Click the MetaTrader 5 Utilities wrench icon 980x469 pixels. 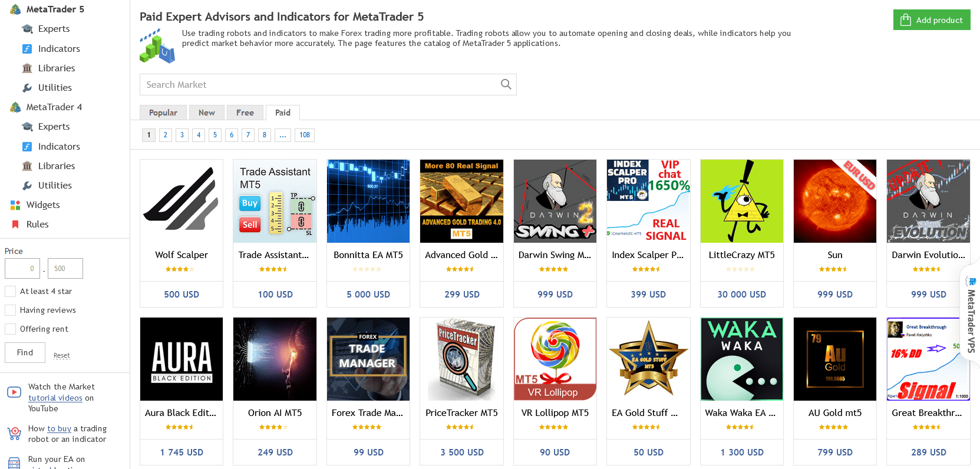tap(27, 88)
